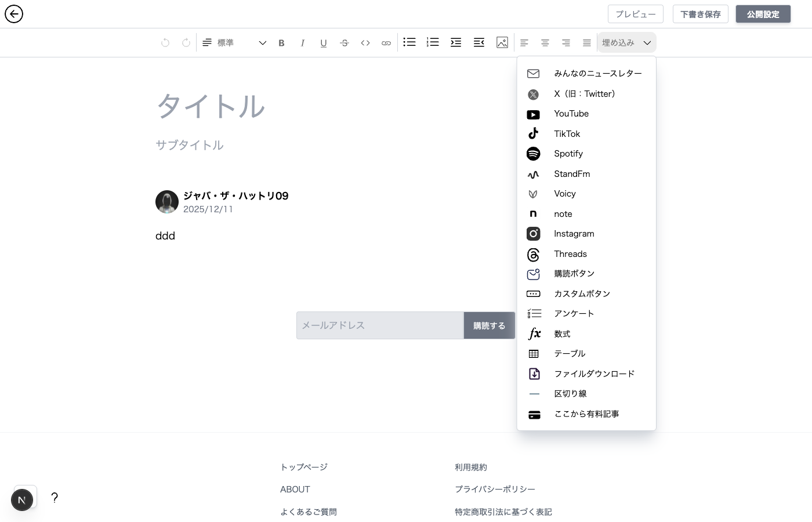
Task: Open 公開設定 publish settings
Action: (763, 14)
